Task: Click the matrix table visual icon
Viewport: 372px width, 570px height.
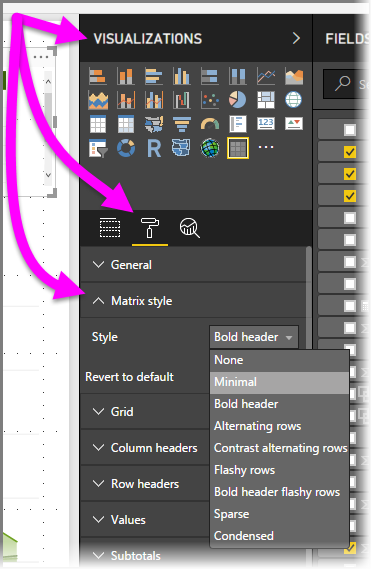Action: 126,124
